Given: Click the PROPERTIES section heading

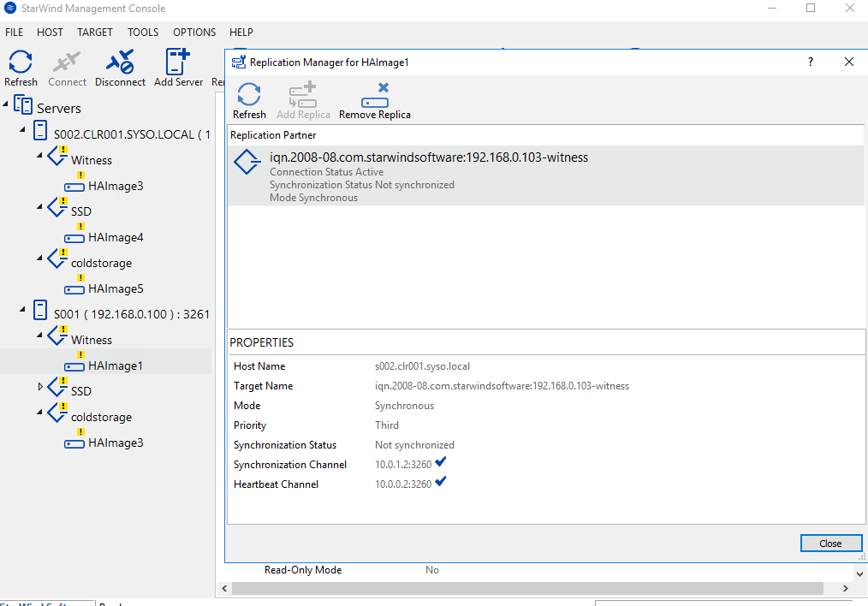Looking at the screenshot, I should pyautogui.click(x=262, y=342).
